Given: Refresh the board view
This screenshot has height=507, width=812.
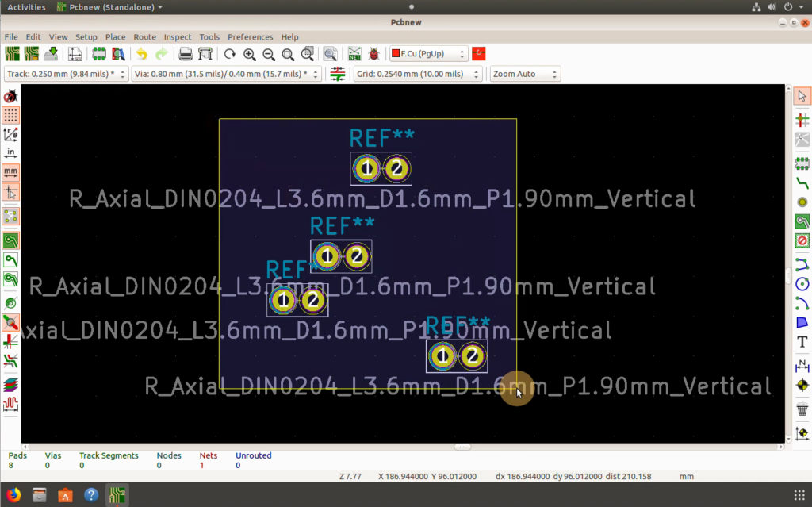Looking at the screenshot, I should [x=229, y=54].
